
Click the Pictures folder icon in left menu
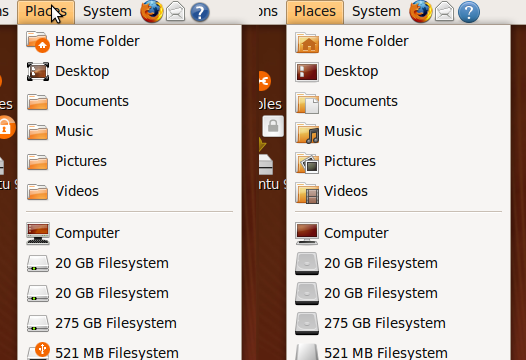[38, 162]
